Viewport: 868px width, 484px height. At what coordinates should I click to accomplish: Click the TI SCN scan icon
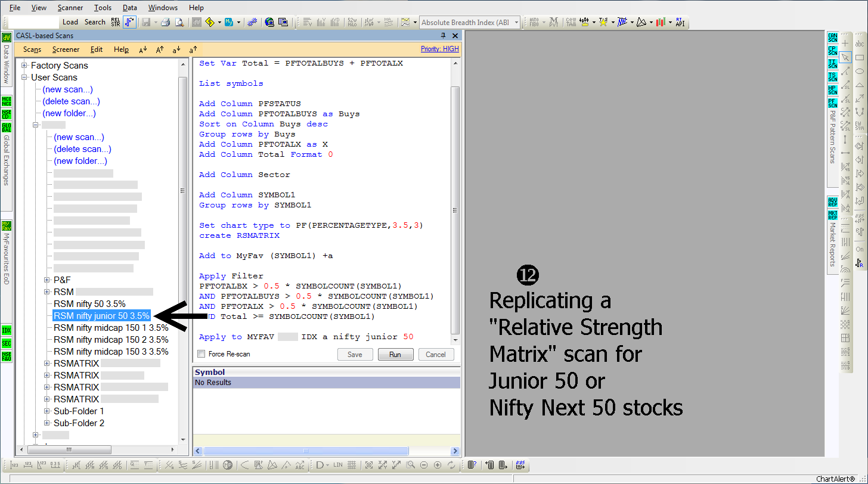click(833, 63)
